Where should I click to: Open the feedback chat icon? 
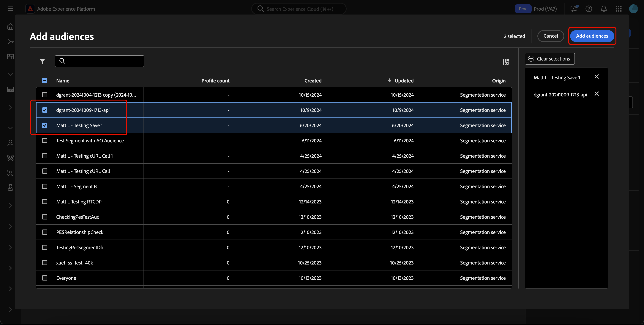point(574,9)
